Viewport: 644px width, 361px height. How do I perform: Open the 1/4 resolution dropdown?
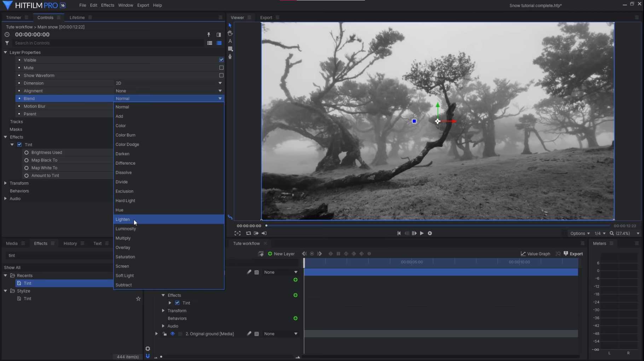coord(600,233)
